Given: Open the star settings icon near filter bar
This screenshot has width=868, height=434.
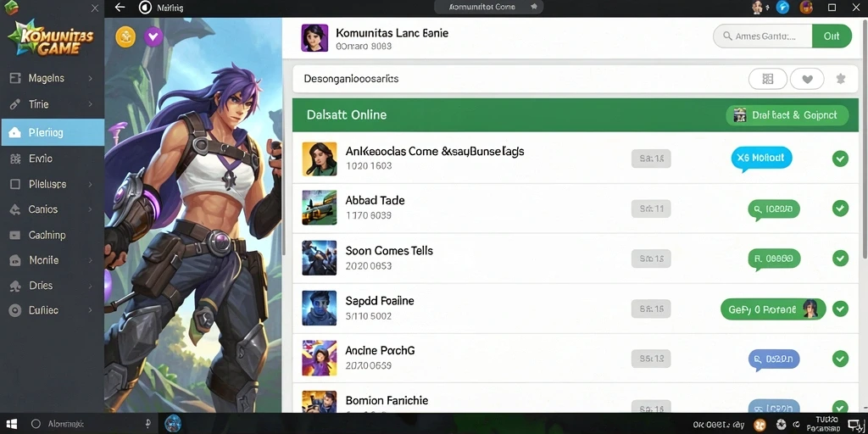Looking at the screenshot, I should point(840,79).
